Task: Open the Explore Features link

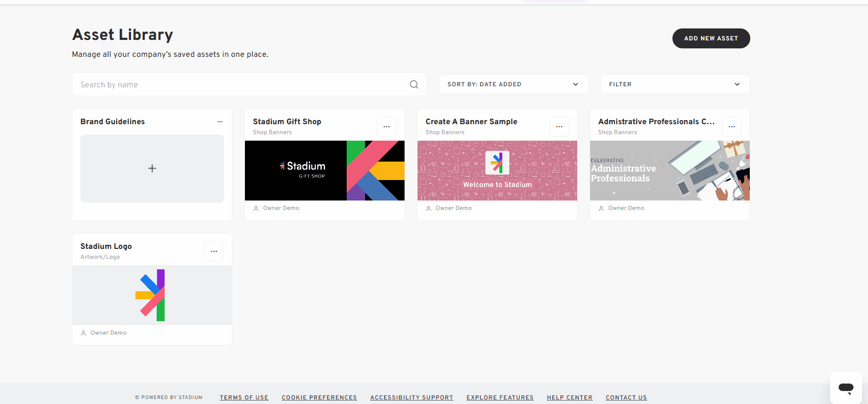Action: [500, 398]
